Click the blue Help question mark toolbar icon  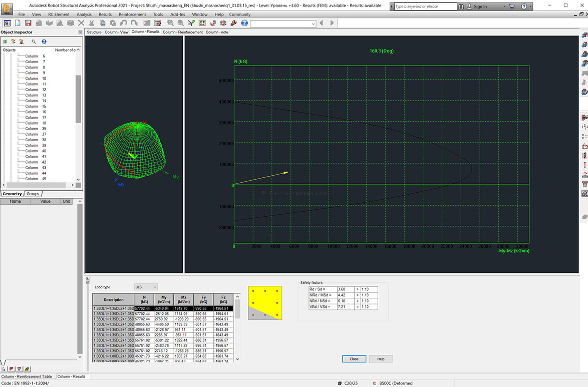[244, 23]
